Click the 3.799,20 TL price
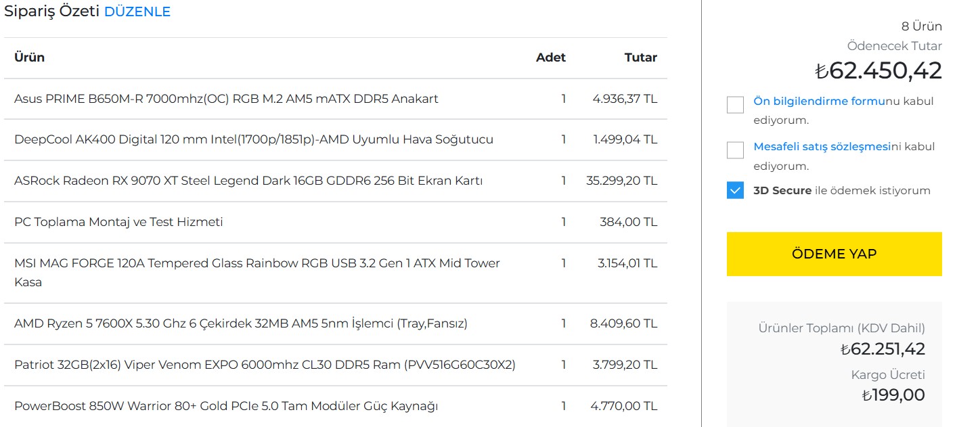980x427 pixels. click(x=625, y=365)
